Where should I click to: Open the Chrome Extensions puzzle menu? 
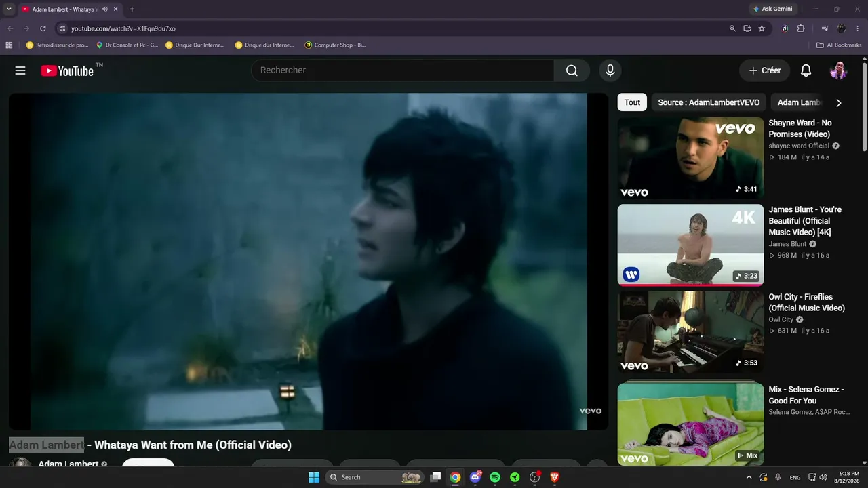[x=801, y=28]
